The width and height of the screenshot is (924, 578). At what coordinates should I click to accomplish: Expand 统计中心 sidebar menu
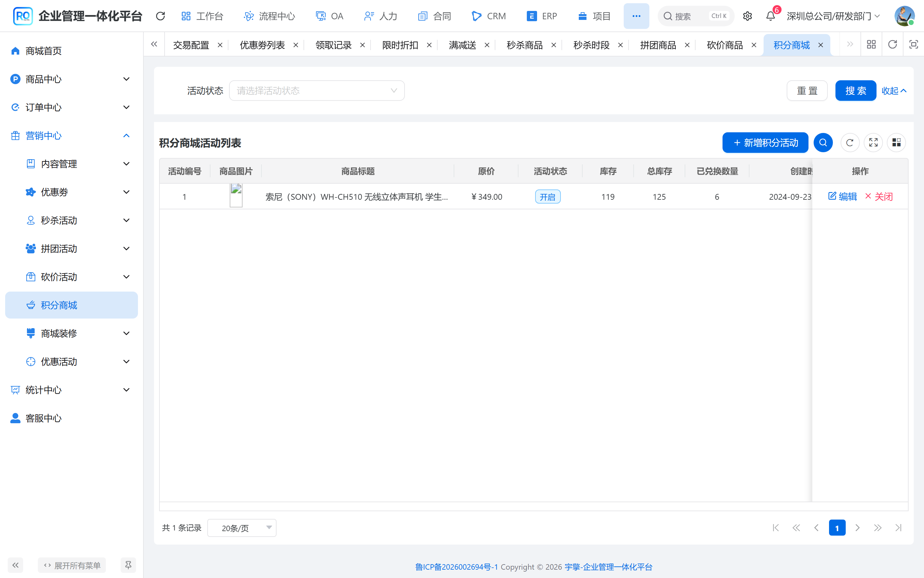[x=72, y=390]
